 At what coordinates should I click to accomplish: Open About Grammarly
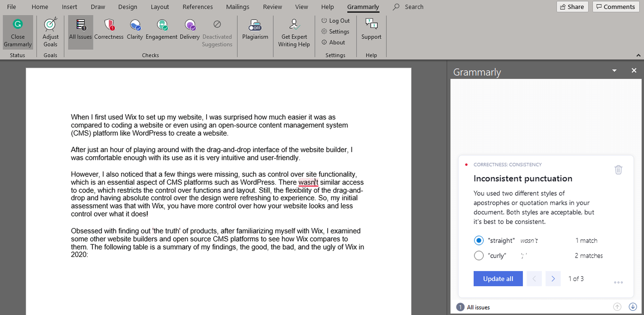tap(333, 42)
